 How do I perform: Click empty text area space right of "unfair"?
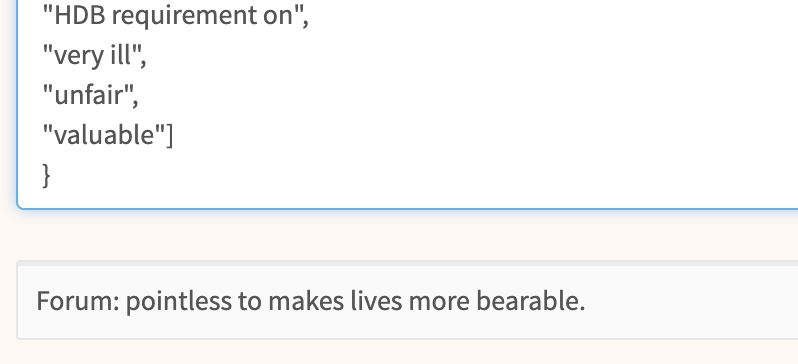point(458,96)
